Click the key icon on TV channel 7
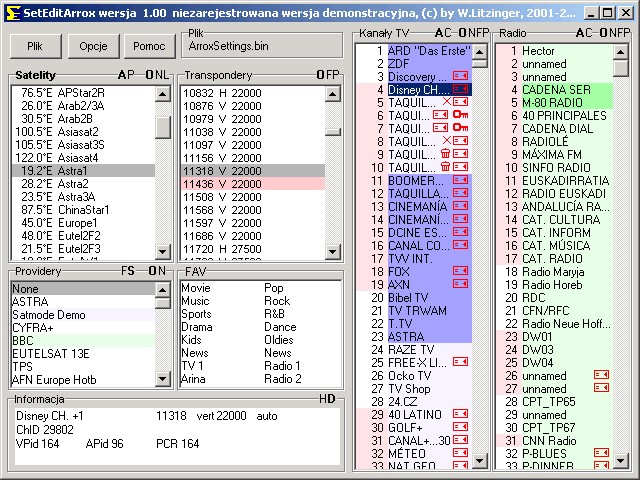640x480 pixels. pyautogui.click(x=461, y=128)
